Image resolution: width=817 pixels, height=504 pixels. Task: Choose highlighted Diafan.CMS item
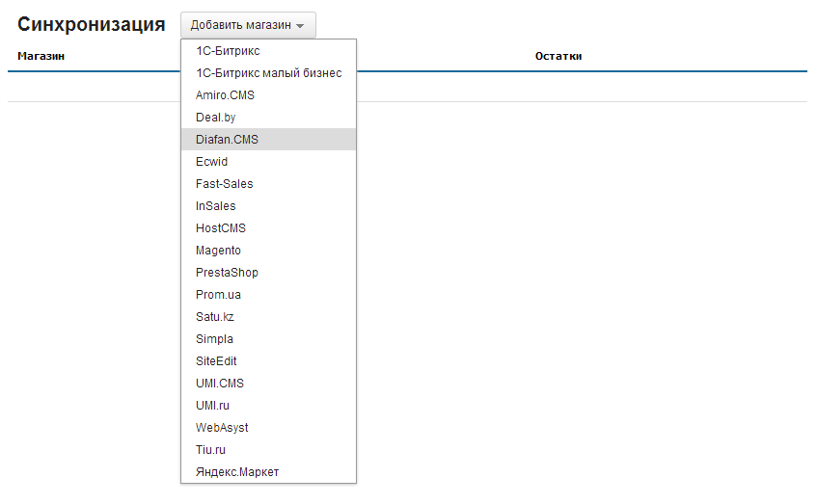click(268, 140)
